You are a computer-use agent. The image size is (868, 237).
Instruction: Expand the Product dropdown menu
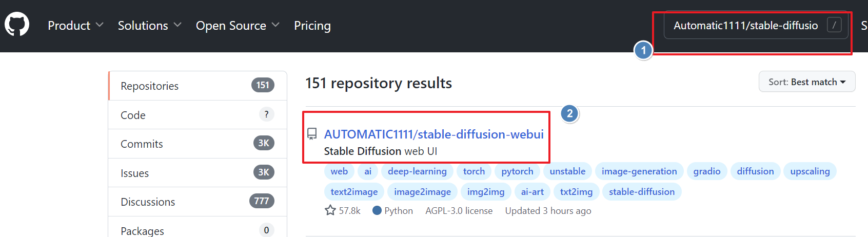coord(75,25)
